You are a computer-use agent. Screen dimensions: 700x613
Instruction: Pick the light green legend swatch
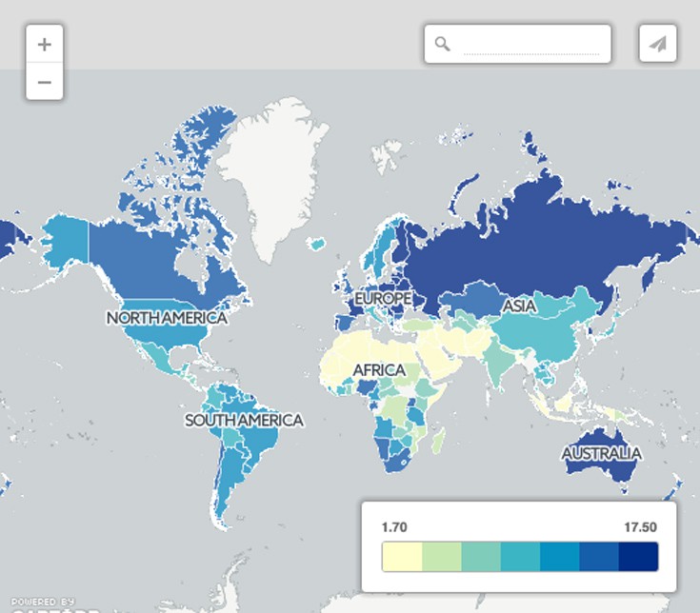(441, 557)
